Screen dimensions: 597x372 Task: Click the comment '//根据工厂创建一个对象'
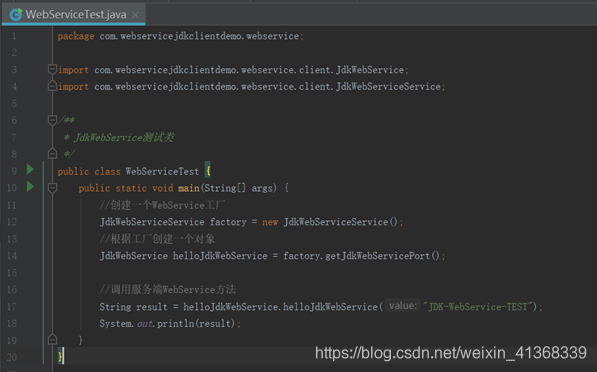click(157, 239)
